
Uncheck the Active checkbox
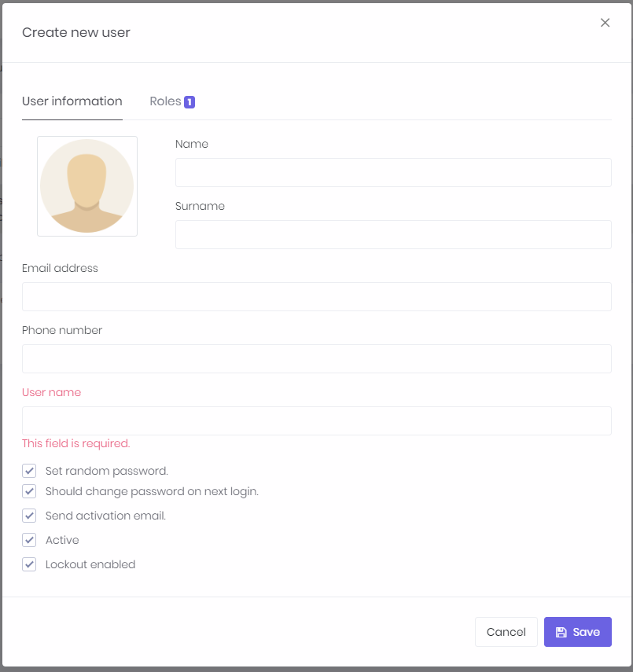click(x=29, y=540)
